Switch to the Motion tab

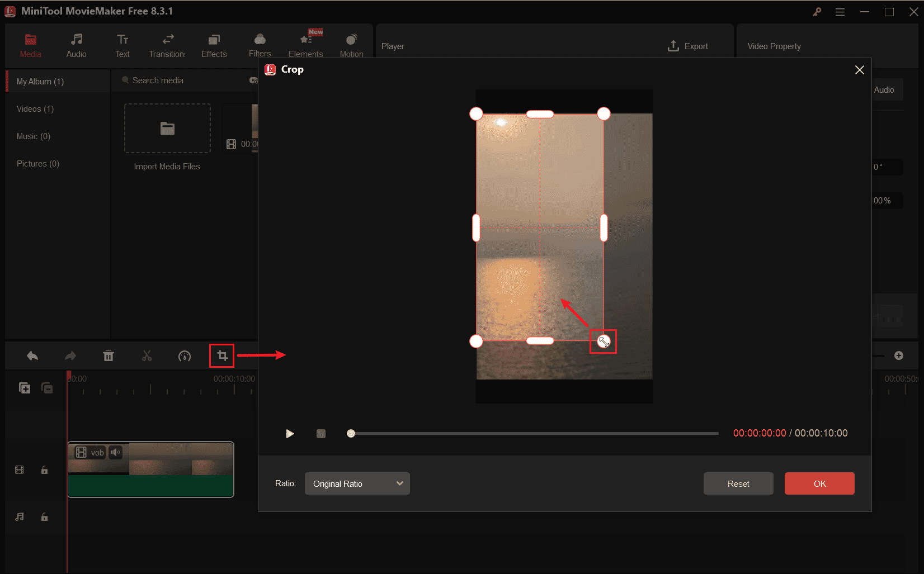351,46
